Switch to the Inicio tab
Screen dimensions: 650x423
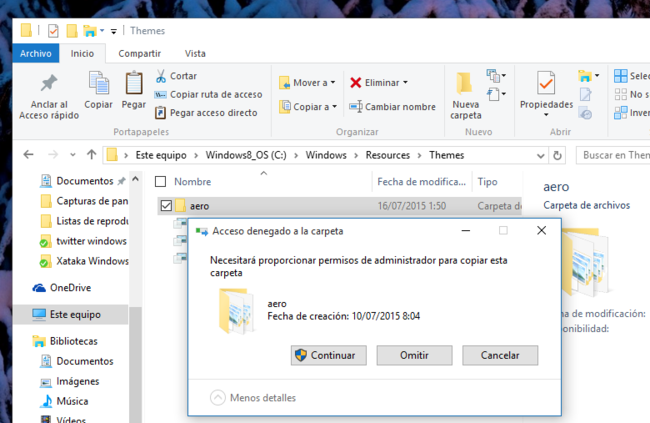point(82,53)
